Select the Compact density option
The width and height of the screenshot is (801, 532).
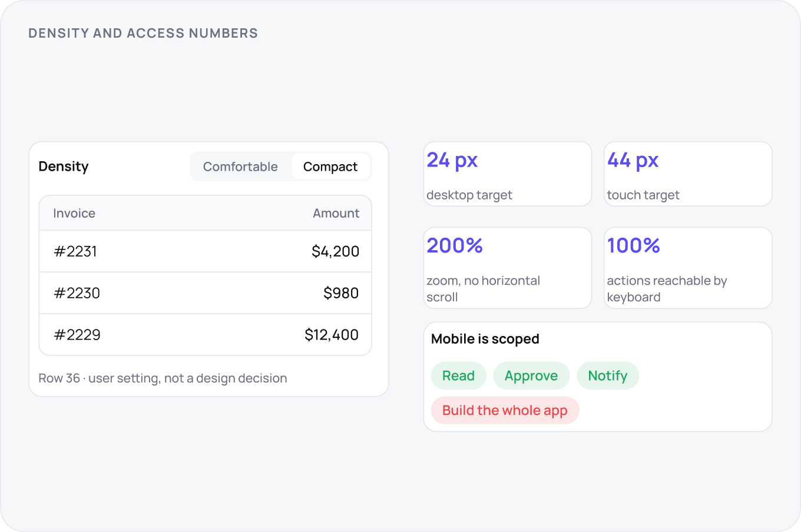pyautogui.click(x=330, y=167)
